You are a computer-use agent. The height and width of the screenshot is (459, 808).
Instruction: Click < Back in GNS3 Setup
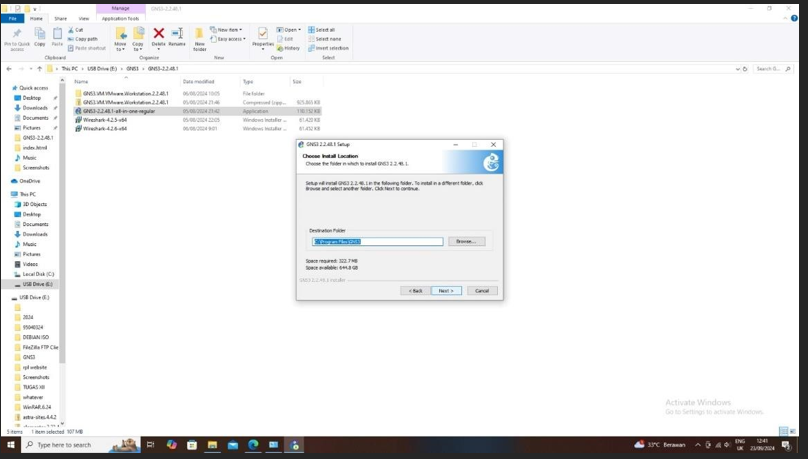(x=415, y=291)
